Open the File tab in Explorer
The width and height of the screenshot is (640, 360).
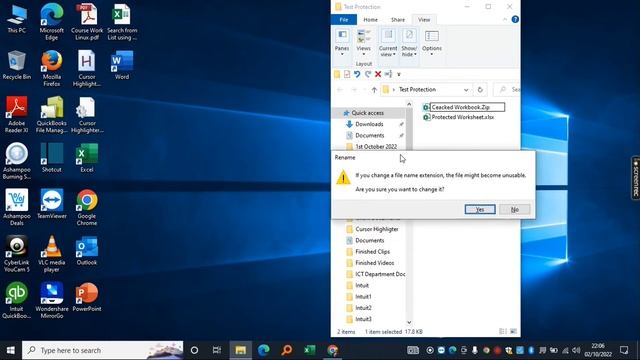[x=344, y=20]
